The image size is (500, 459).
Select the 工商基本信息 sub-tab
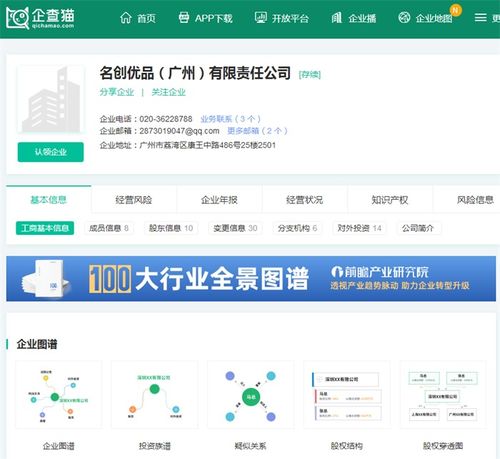45,228
